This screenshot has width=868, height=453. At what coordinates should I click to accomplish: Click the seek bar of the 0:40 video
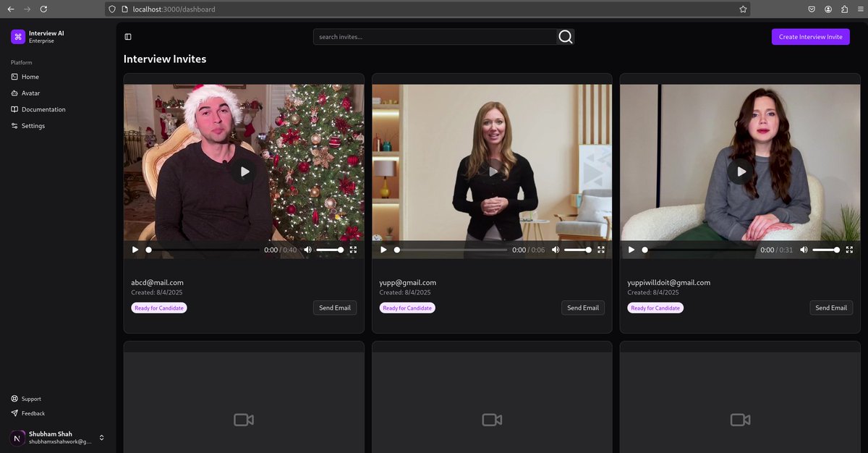click(203, 250)
